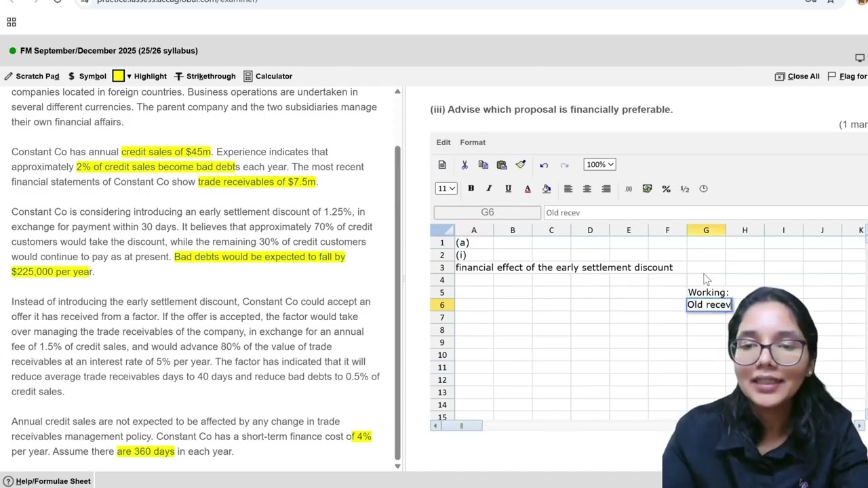Copy the selected cell contents
Screen dimensions: 868x488
coord(483,165)
